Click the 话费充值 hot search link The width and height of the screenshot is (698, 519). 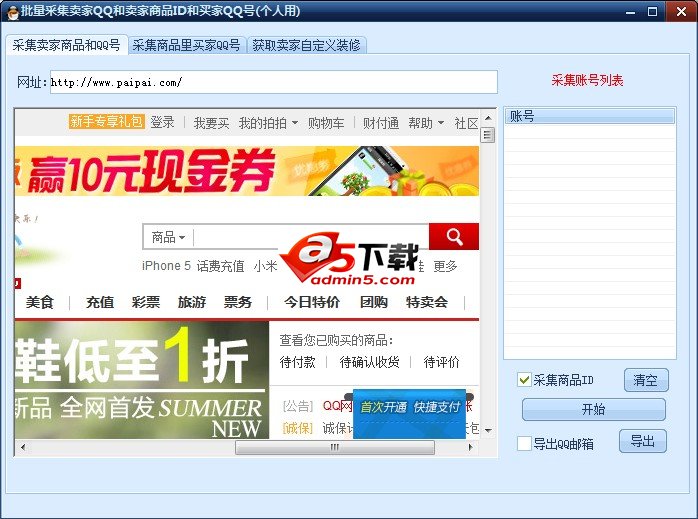[x=220, y=266]
